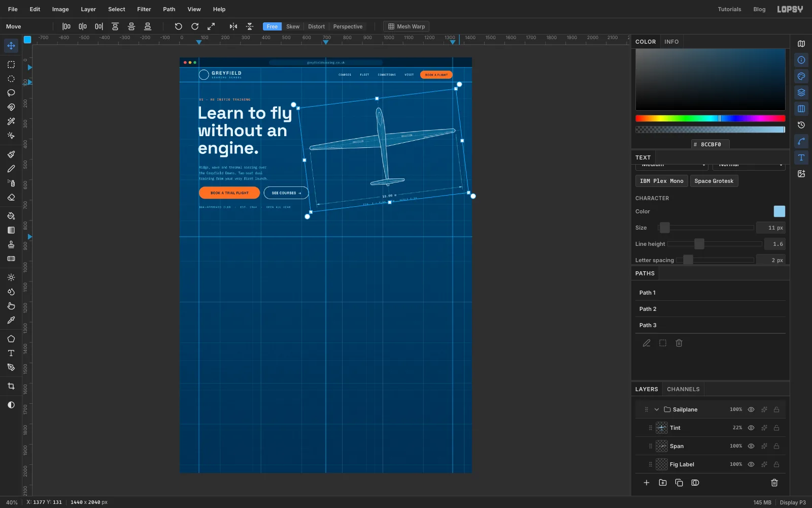812x508 pixels.
Task: Toggle visibility of the Sailplane group
Action: pyautogui.click(x=751, y=409)
